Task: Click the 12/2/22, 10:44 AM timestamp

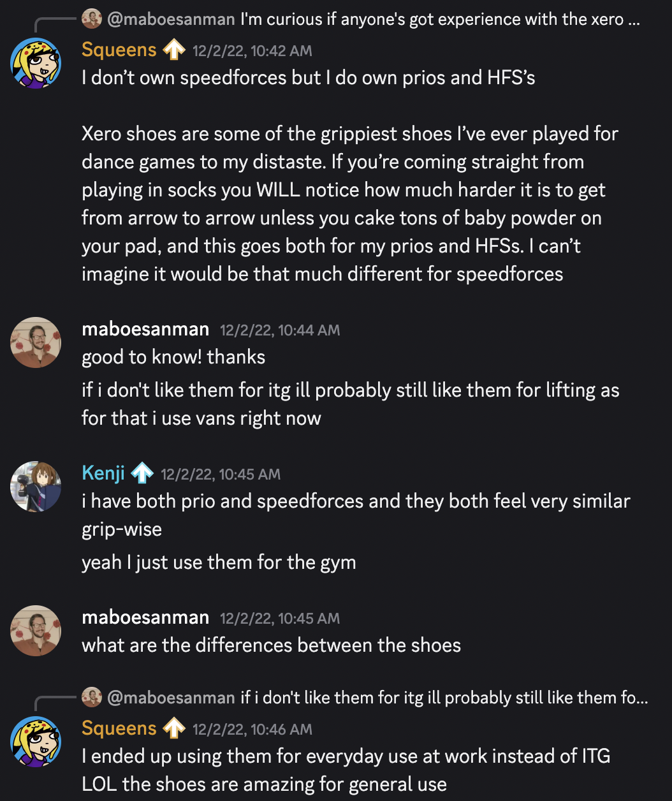Action: (280, 330)
